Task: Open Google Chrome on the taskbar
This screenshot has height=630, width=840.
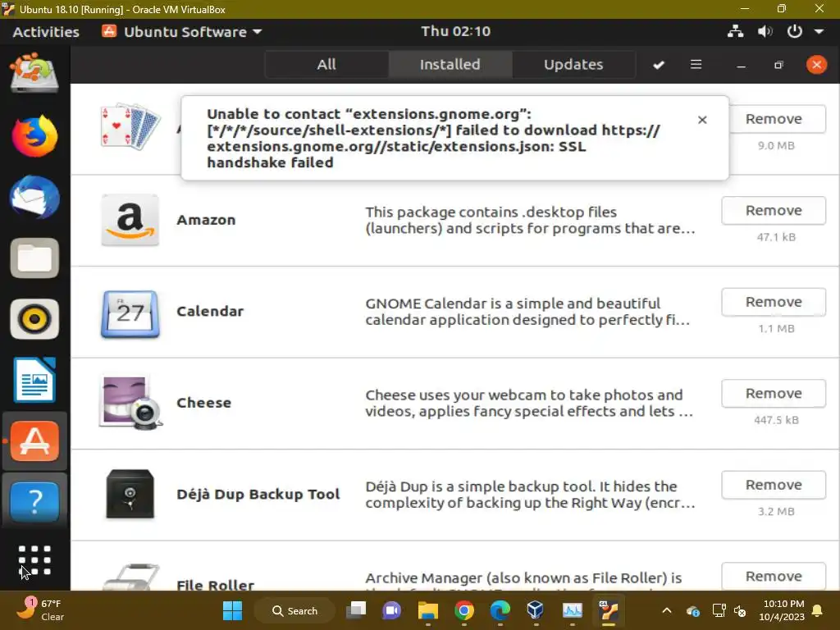Action: [x=464, y=610]
